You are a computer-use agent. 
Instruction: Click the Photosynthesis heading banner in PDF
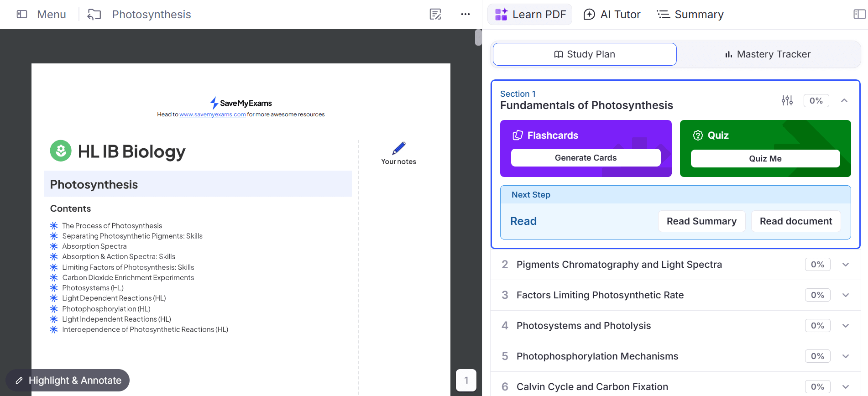tap(198, 184)
